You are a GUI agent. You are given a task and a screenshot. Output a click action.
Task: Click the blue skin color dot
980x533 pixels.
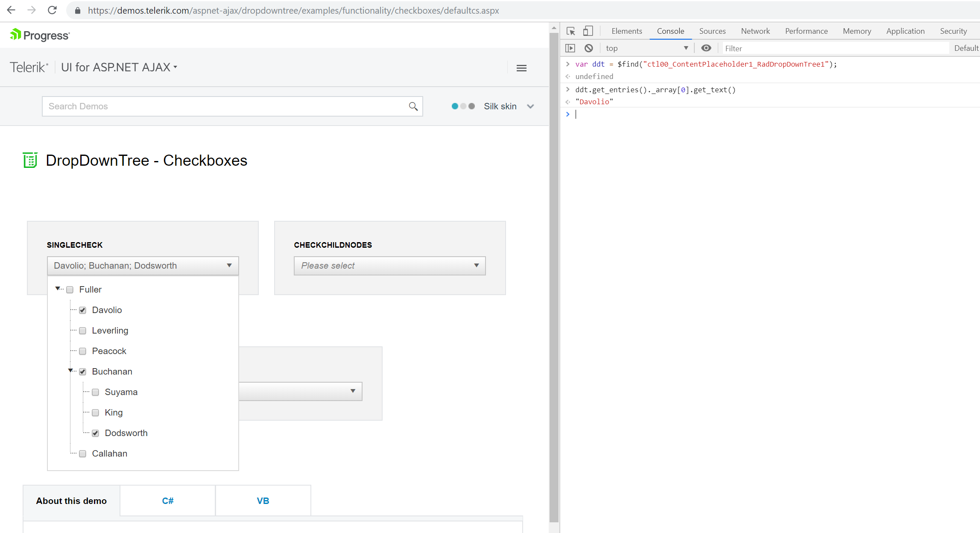click(455, 106)
